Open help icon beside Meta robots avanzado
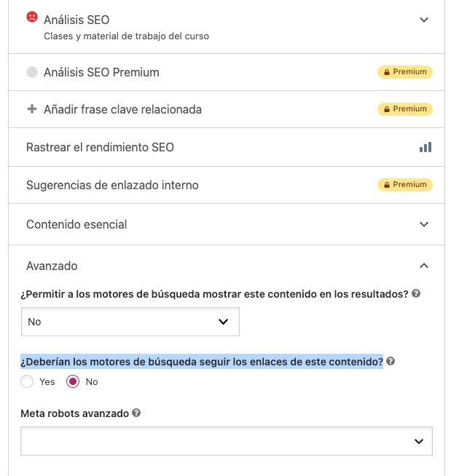 coord(136,413)
